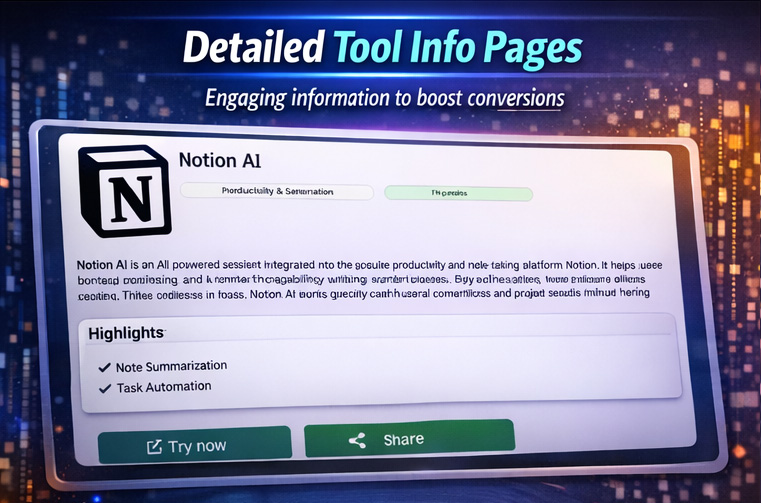This screenshot has width=761, height=503.
Task: Select the Task Automation highlight text
Action: point(164,387)
